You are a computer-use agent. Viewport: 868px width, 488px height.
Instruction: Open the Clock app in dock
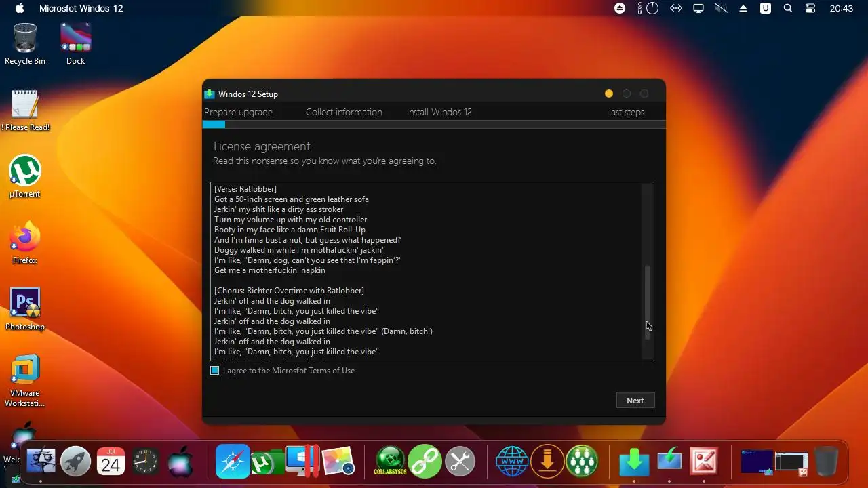point(145,462)
